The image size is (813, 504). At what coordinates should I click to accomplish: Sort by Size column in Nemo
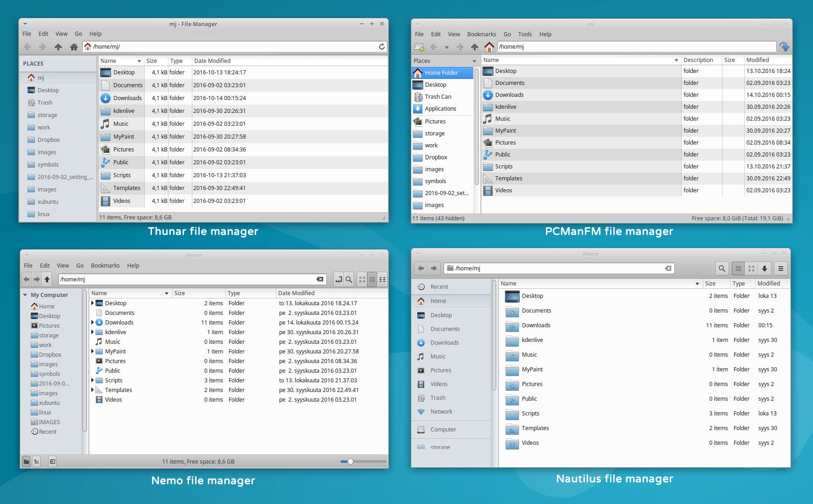199,293
